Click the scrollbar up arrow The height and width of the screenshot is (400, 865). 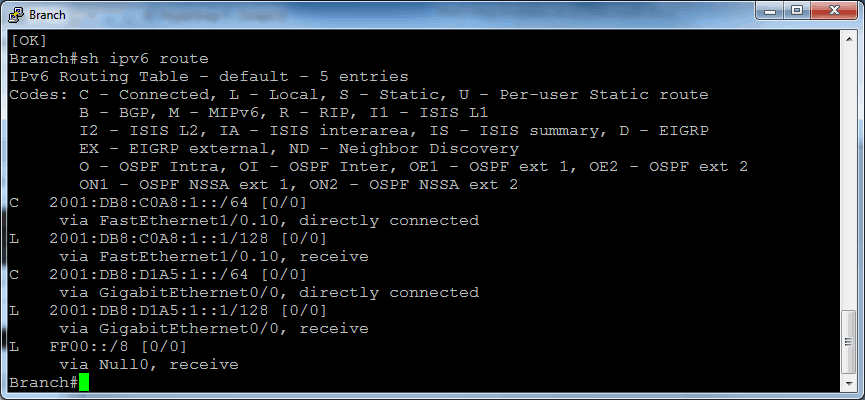848,38
